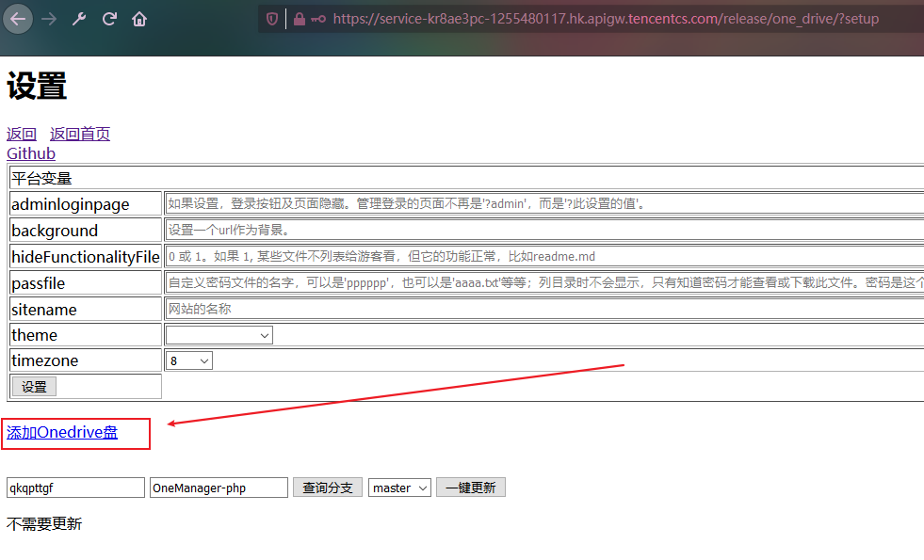Click the timezone label cell
924x560 pixels.
click(86, 360)
